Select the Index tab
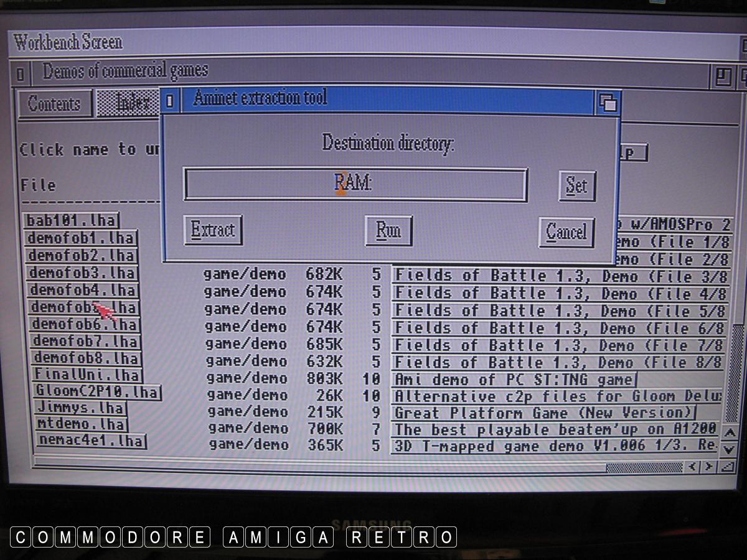Image resolution: width=747 pixels, height=560 pixels. point(128,103)
